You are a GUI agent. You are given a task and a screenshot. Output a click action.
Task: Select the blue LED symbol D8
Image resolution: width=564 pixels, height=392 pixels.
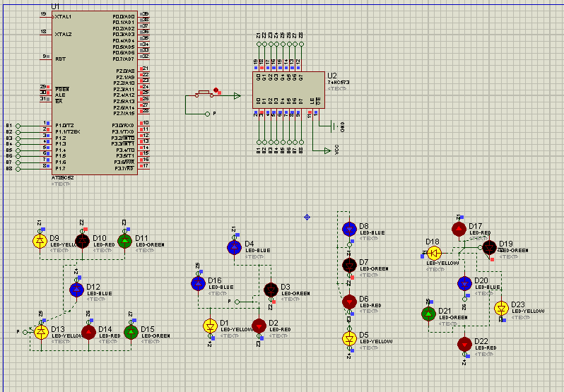click(x=349, y=230)
